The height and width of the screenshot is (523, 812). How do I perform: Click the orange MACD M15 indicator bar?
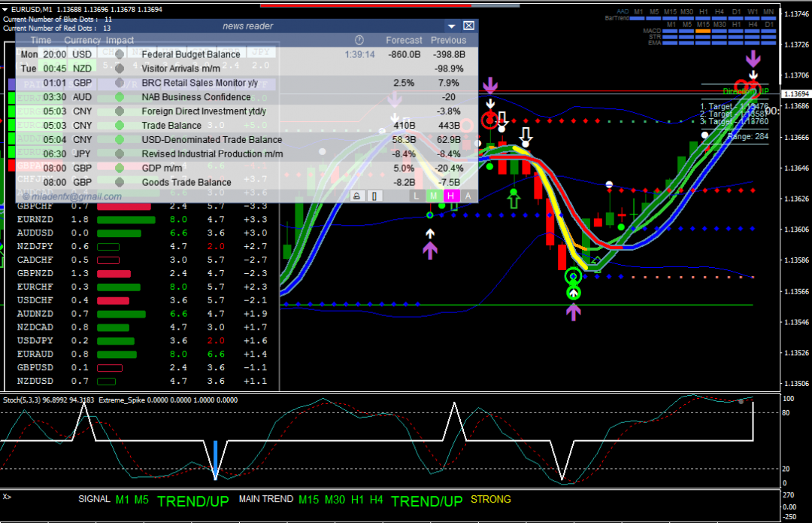point(703,32)
